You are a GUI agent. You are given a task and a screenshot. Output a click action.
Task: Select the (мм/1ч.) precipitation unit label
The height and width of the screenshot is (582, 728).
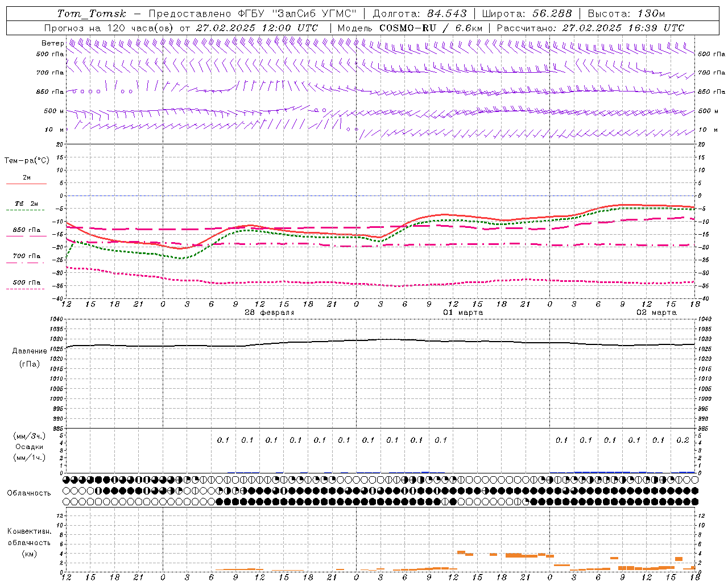[x=29, y=458]
